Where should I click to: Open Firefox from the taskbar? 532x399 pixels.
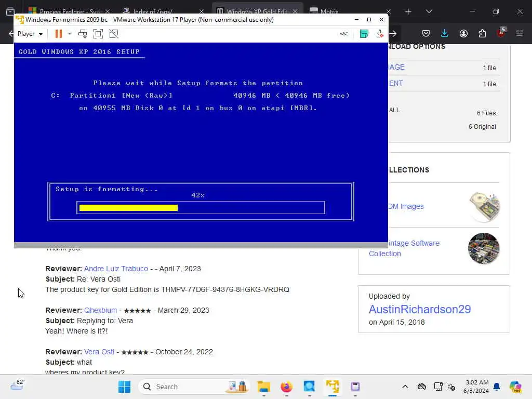coord(287,387)
